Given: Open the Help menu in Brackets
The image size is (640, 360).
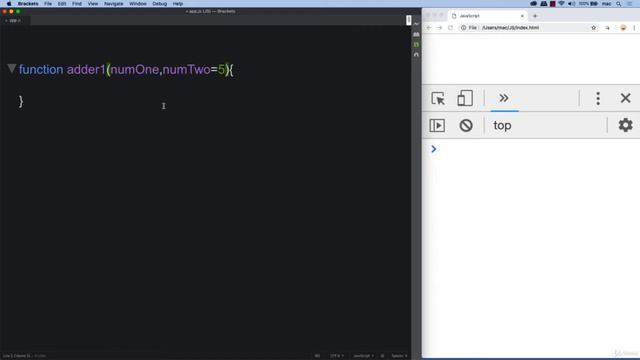Looking at the screenshot, I should 178,4.
